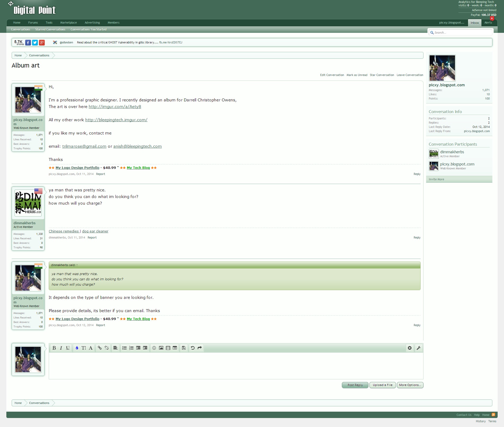Click Leave Conversation
This screenshot has height=427, width=504.
410,75
